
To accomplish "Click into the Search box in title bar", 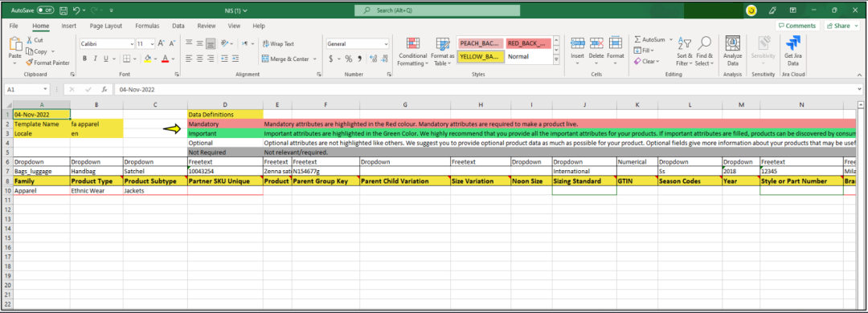I will 437,10.
